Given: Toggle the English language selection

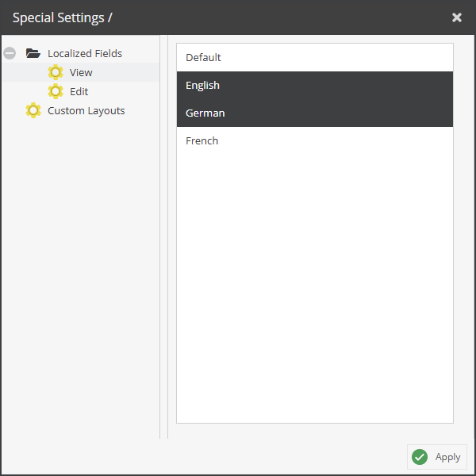Looking at the screenshot, I should tap(315, 86).
